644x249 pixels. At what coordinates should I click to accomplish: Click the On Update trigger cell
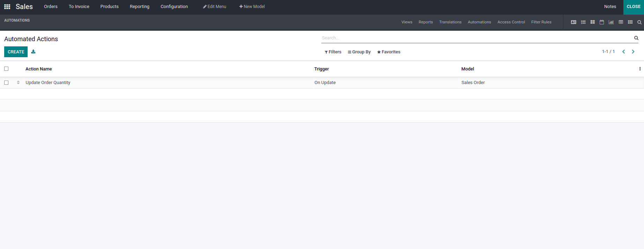325,83
